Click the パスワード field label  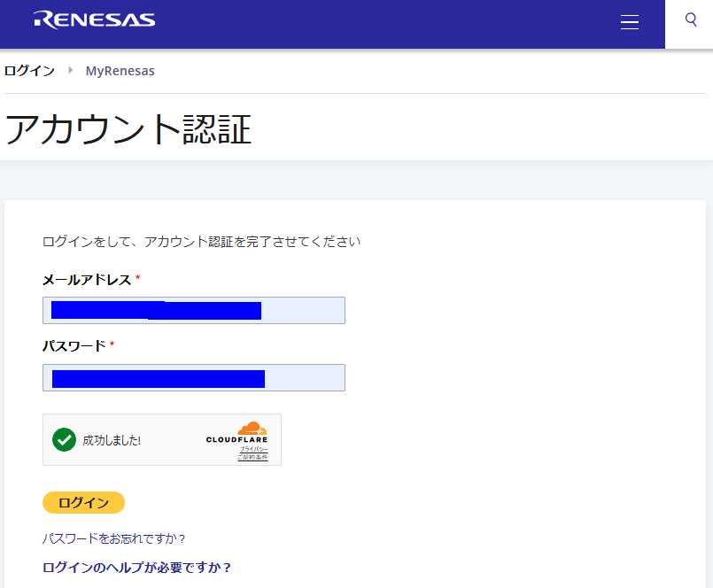[x=74, y=345]
